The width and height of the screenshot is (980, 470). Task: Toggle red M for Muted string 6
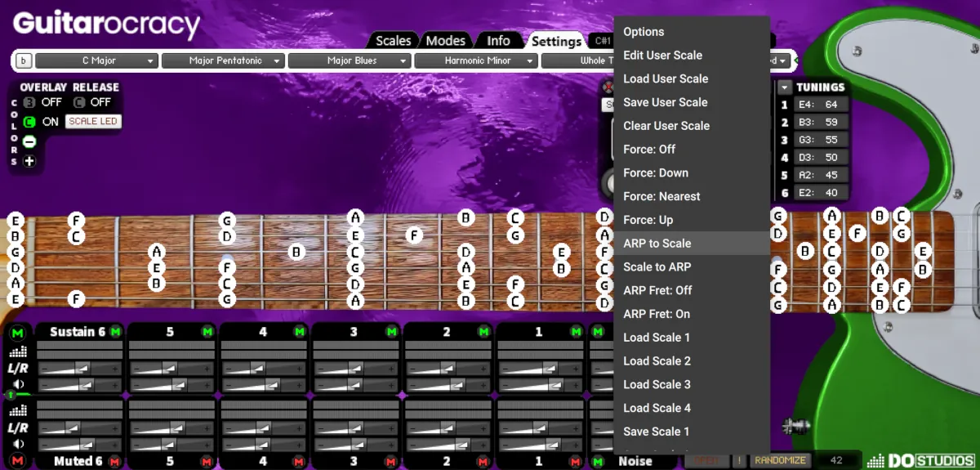(x=115, y=462)
